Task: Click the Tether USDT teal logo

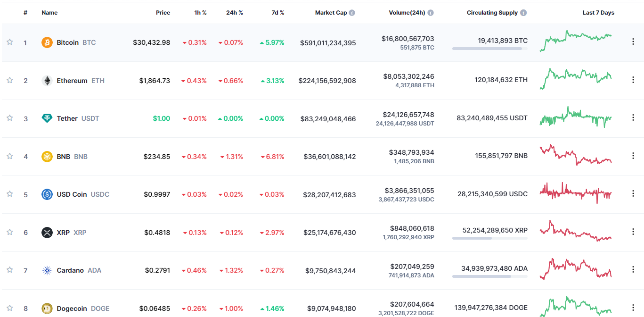Action: click(x=46, y=118)
